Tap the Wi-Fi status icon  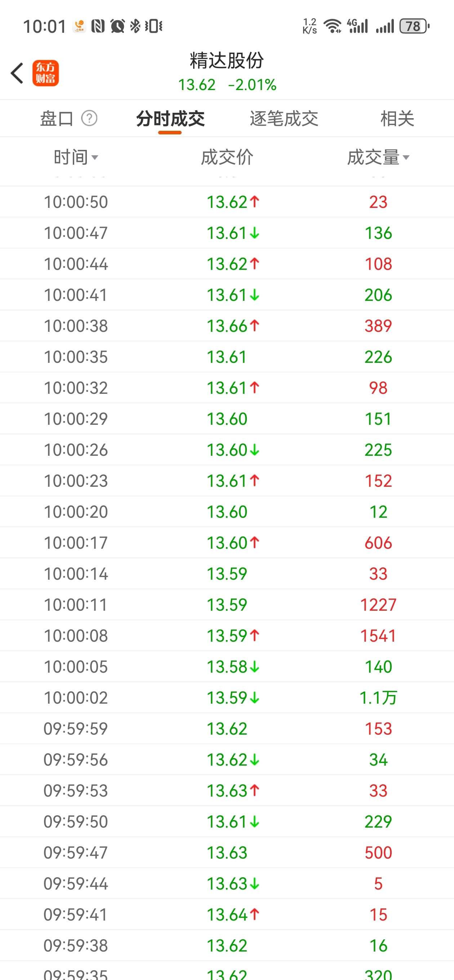tap(332, 26)
